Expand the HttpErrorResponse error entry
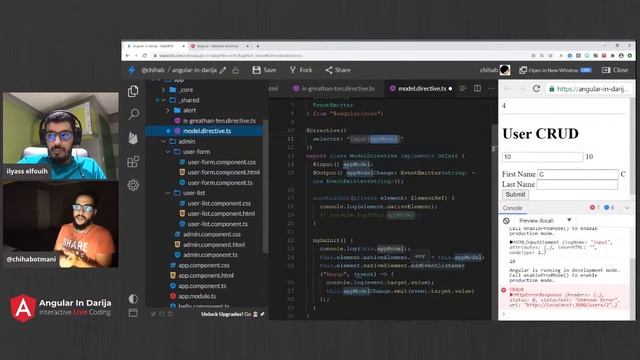 (x=511, y=295)
